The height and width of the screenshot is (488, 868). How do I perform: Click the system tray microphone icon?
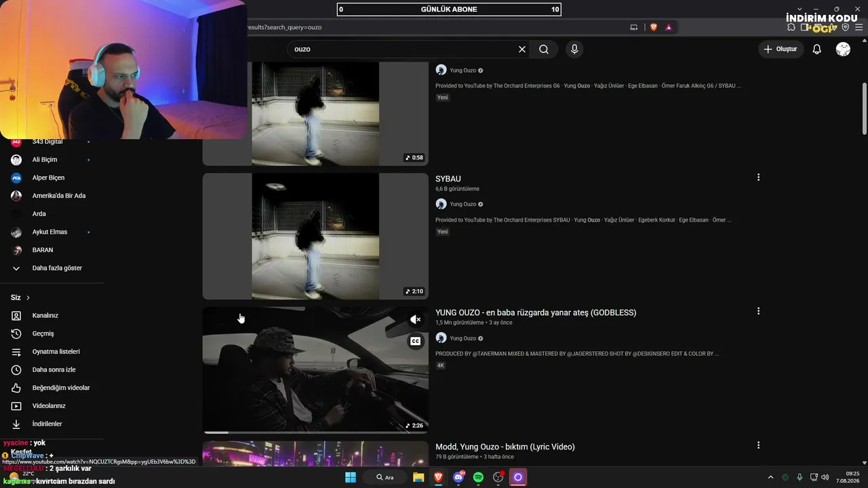click(800, 477)
